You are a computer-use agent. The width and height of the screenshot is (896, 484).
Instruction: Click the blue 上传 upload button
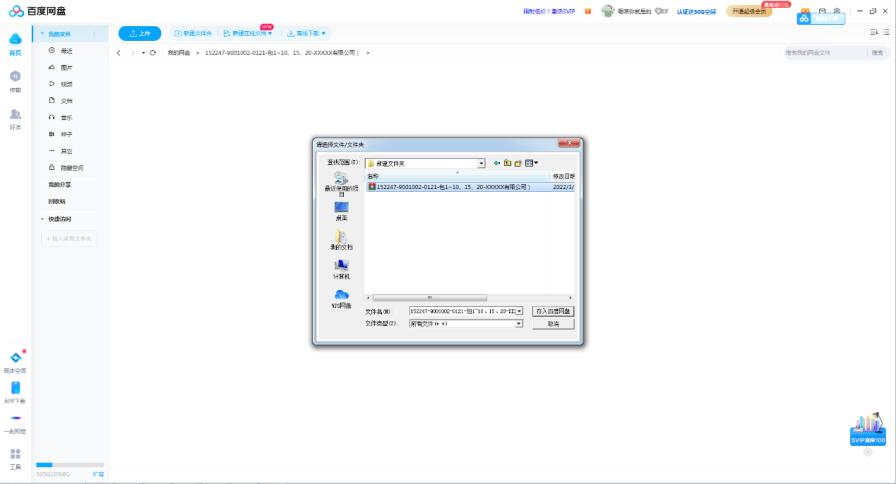pos(140,33)
